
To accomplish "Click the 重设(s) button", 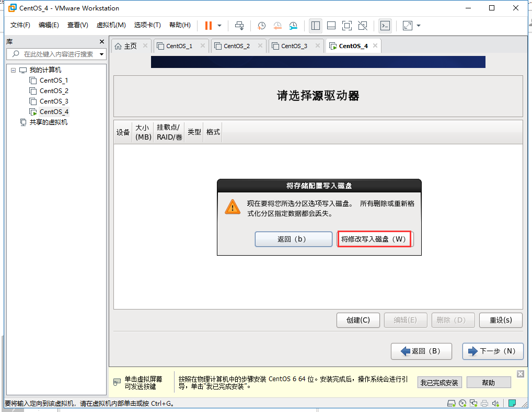I will click(x=501, y=320).
